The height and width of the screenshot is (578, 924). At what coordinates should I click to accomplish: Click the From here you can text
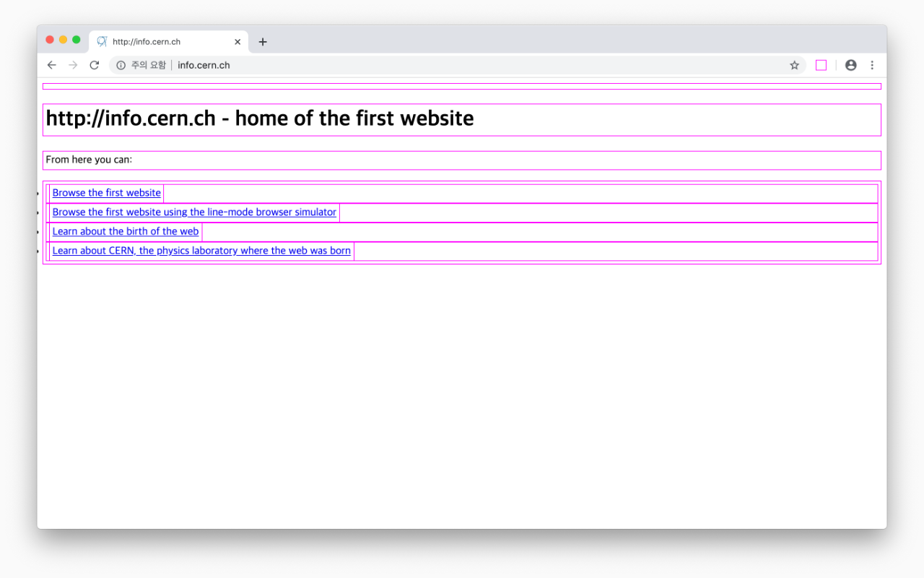point(89,160)
